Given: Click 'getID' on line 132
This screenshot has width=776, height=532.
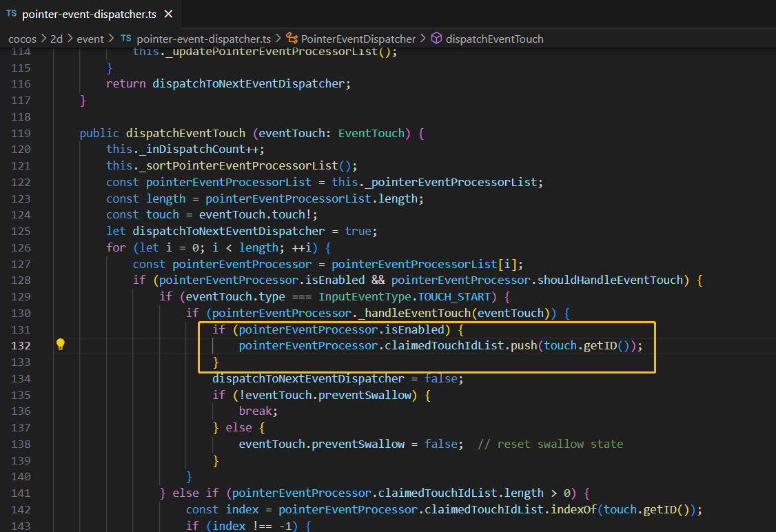Looking at the screenshot, I should pos(600,345).
